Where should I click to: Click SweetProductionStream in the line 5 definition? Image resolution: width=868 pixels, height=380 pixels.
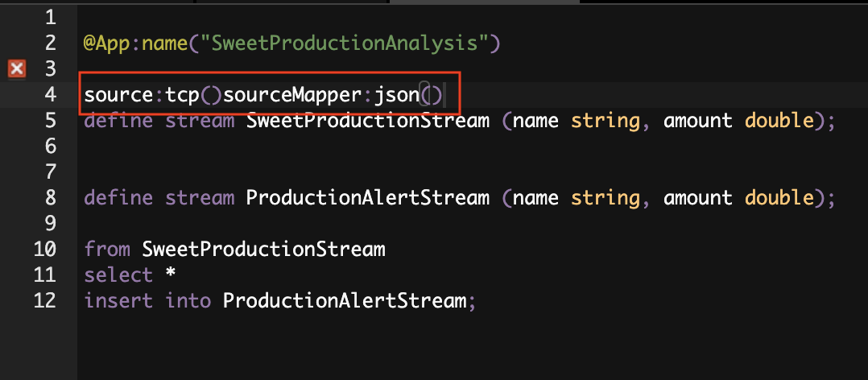(x=367, y=120)
